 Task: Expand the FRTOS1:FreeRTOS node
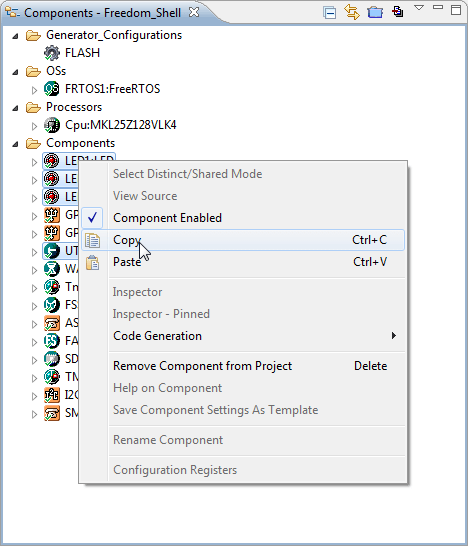34,90
